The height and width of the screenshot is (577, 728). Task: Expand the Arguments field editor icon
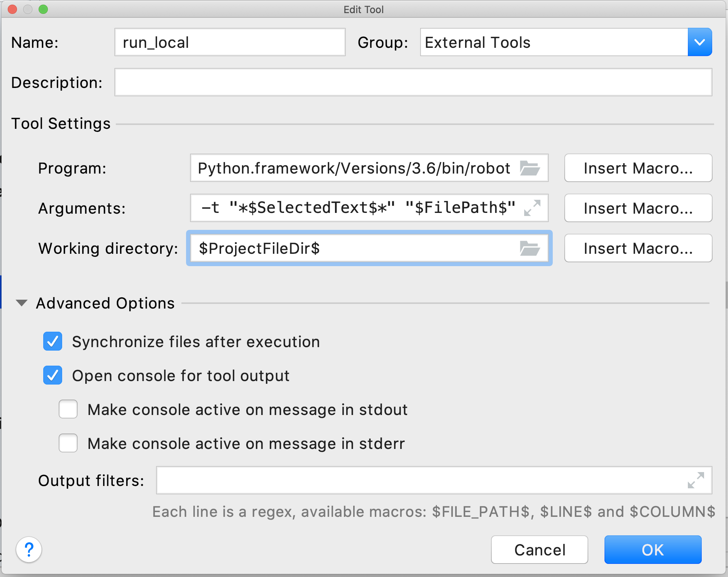532,208
